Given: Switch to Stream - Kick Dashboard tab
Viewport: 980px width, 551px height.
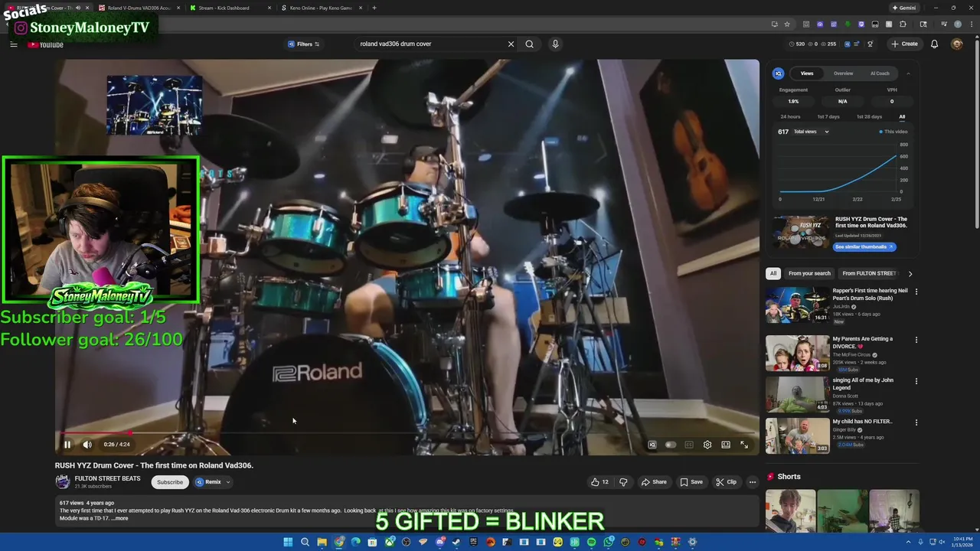Looking at the screenshot, I should [230, 8].
